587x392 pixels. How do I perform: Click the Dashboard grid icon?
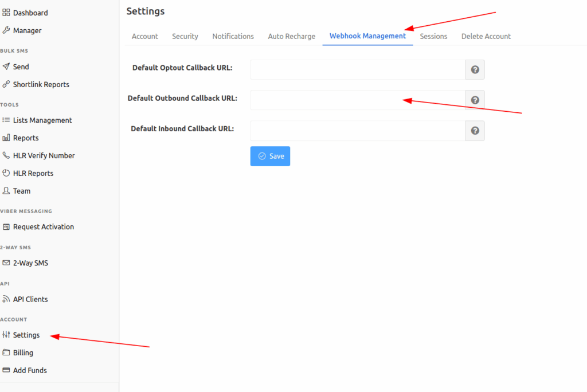click(6, 13)
